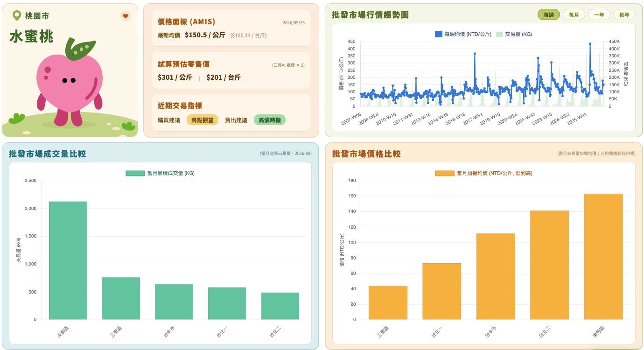Image resolution: width=644 pixels, height=350 pixels.
Task: Click the ($100.33 / 台斤) price text
Action: [x=248, y=35]
